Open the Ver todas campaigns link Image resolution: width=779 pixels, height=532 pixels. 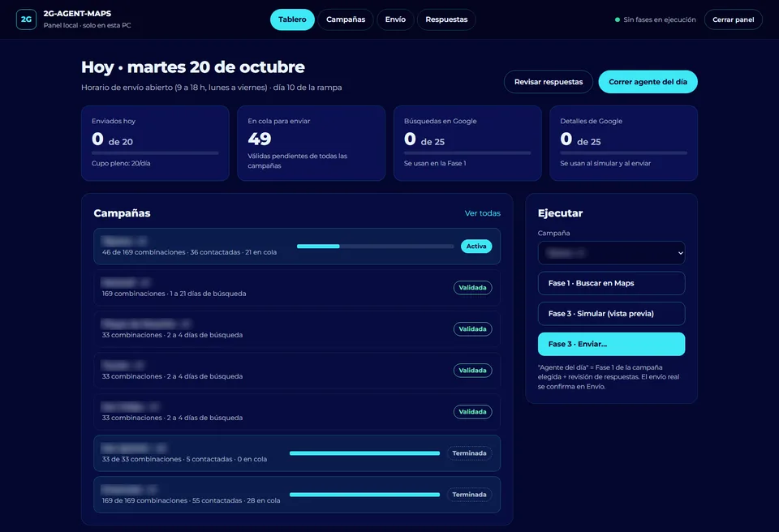point(482,213)
